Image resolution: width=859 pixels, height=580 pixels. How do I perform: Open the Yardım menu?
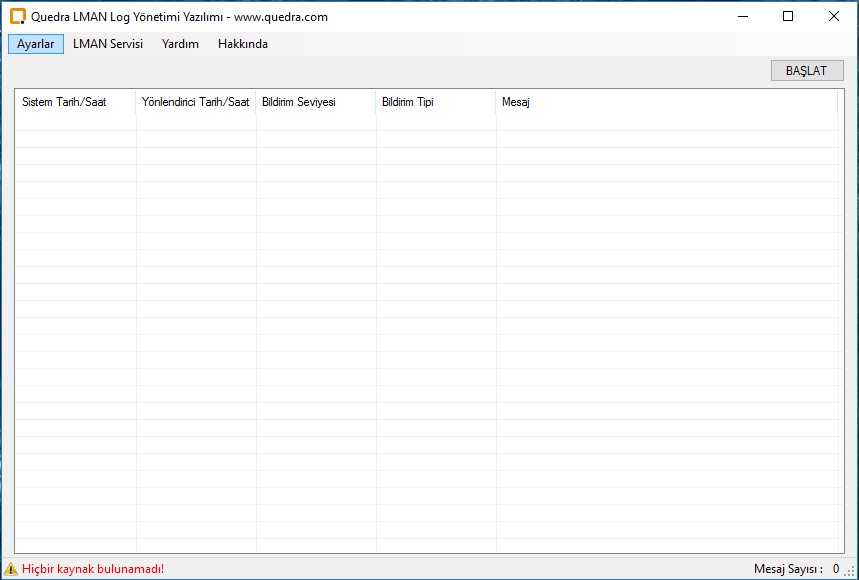[180, 44]
